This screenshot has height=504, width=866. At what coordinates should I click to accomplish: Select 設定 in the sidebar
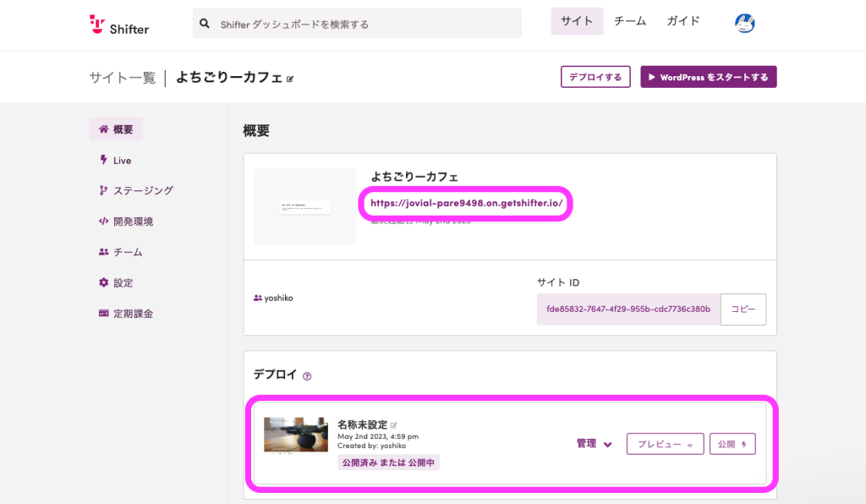pyautogui.click(x=116, y=282)
